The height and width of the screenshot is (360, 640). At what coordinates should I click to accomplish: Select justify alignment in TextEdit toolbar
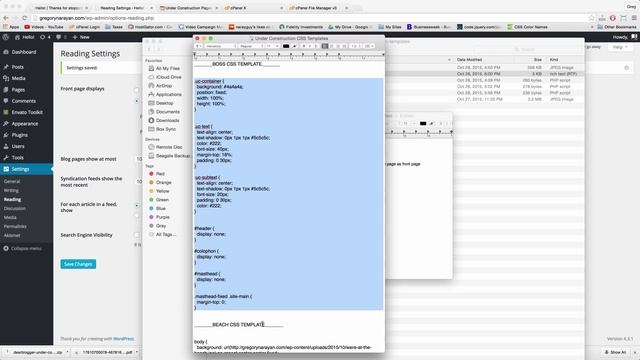[x=344, y=46]
